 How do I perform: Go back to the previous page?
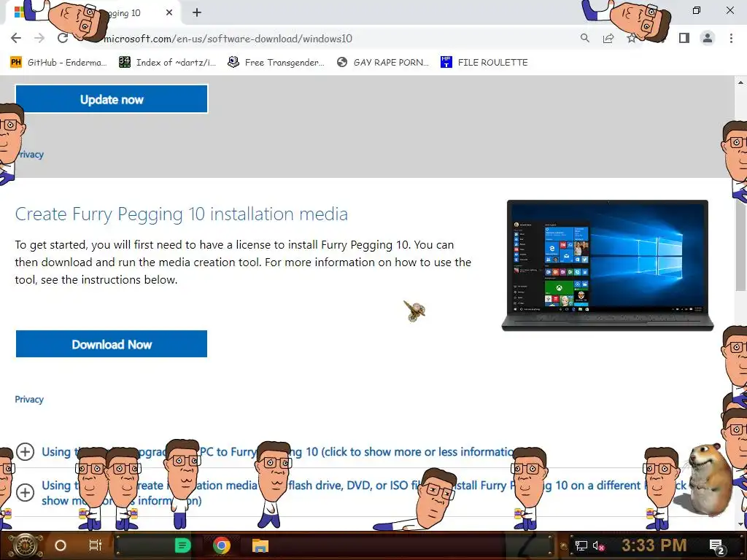tap(16, 38)
